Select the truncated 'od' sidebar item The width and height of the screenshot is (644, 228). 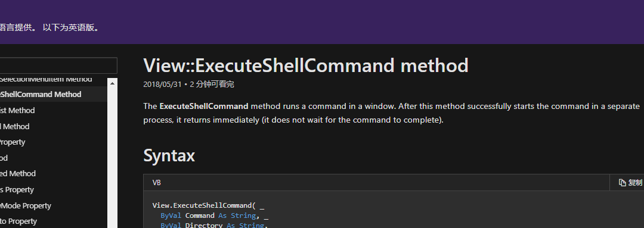[x=4, y=158]
